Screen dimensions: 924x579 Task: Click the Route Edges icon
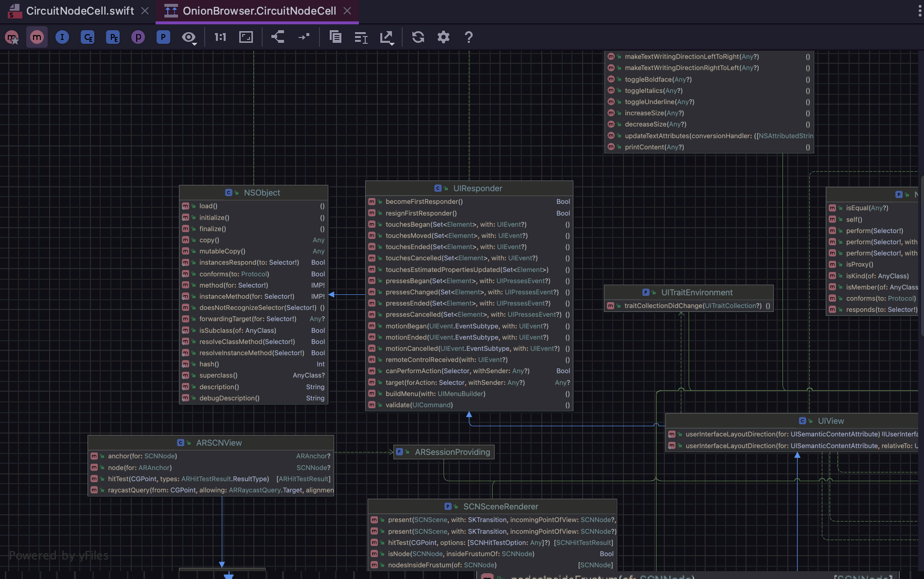[x=304, y=37]
